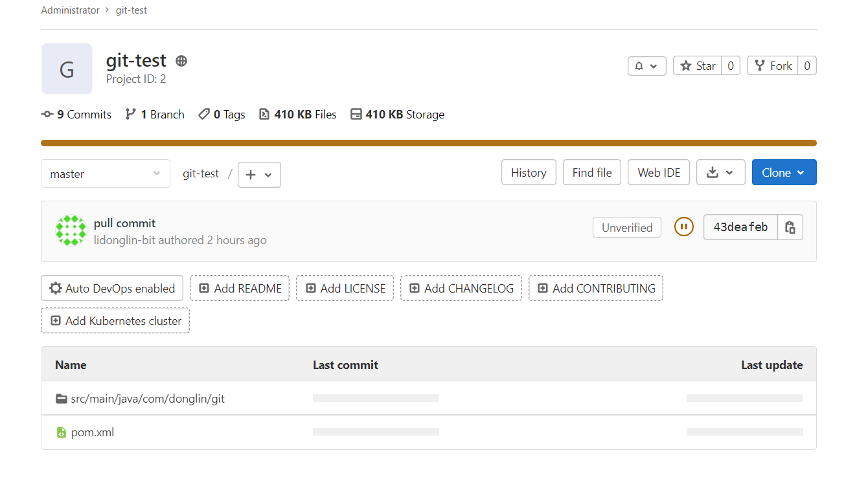Click Add LICENSE
The height and width of the screenshot is (479, 868).
click(x=345, y=288)
